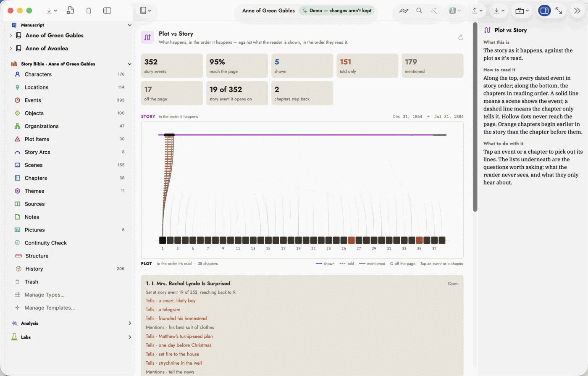This screenshot has height=376, width=588.
Task: Click the refresh icon beside Plot vs Story
Action: tap(460, 37)
